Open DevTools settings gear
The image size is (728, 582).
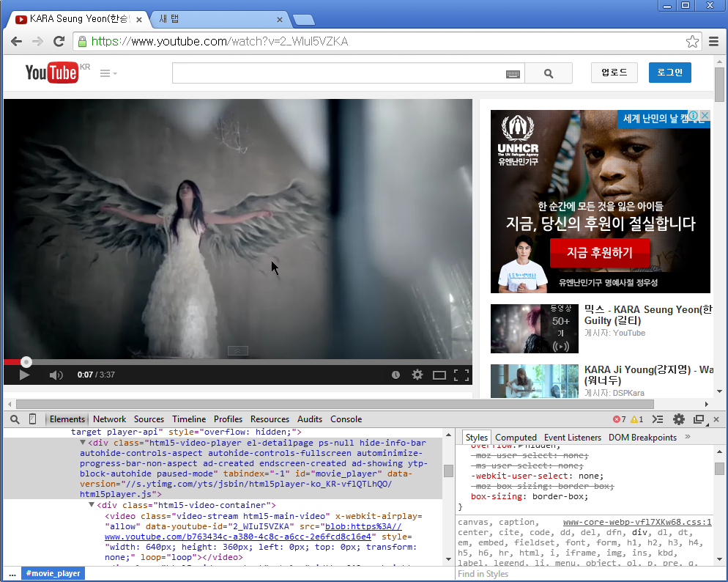click(x=679, y=419)
